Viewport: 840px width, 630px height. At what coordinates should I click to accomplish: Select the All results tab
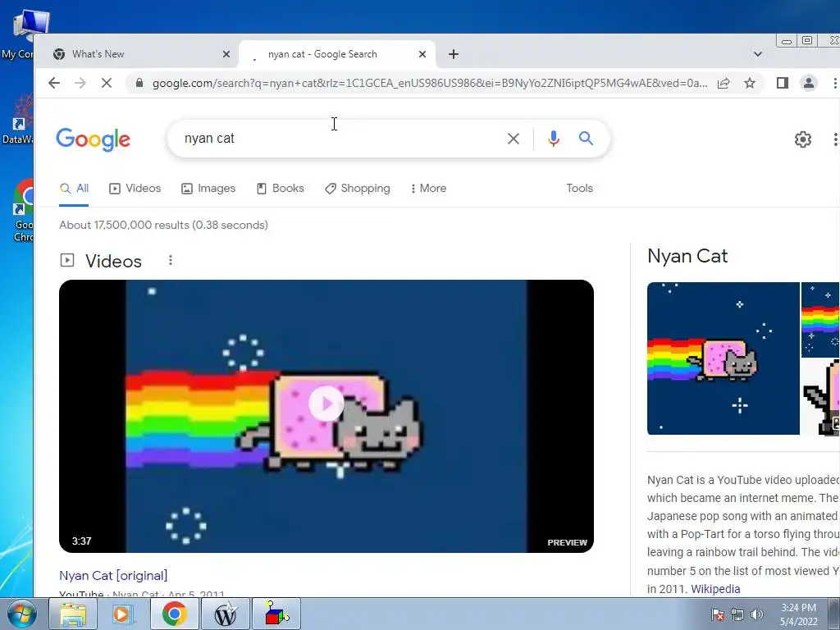coord(74,189)
